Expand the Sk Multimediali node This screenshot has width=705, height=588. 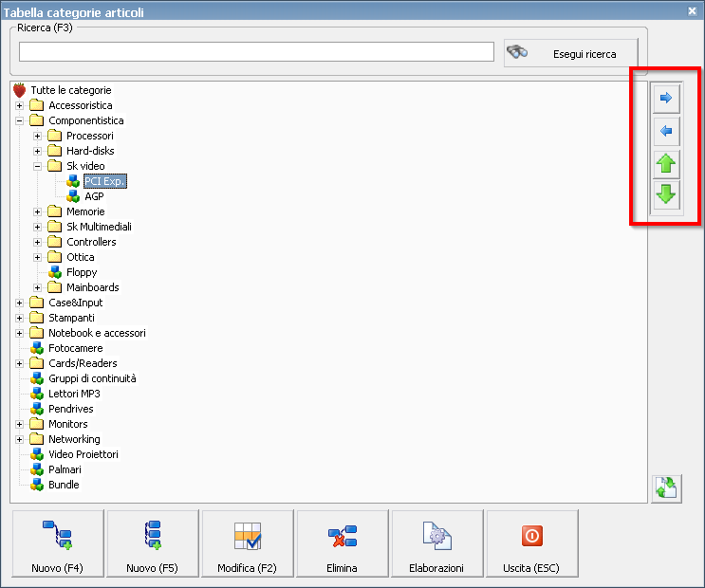37,227
